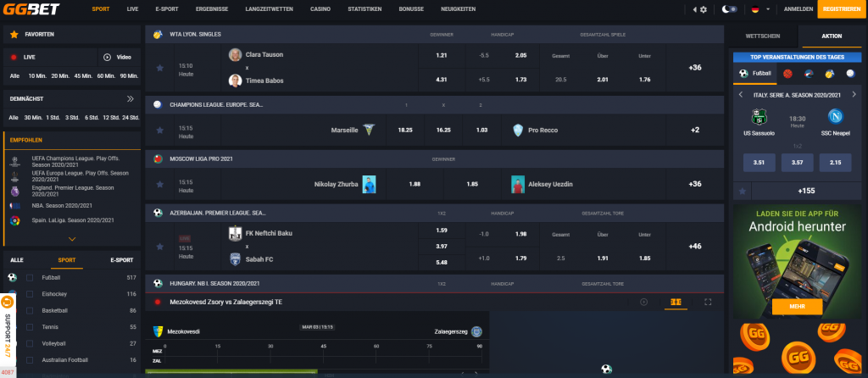Click the WTA Lyon tennis ball icon
868x378 pixels.
[x=158, y=34]
